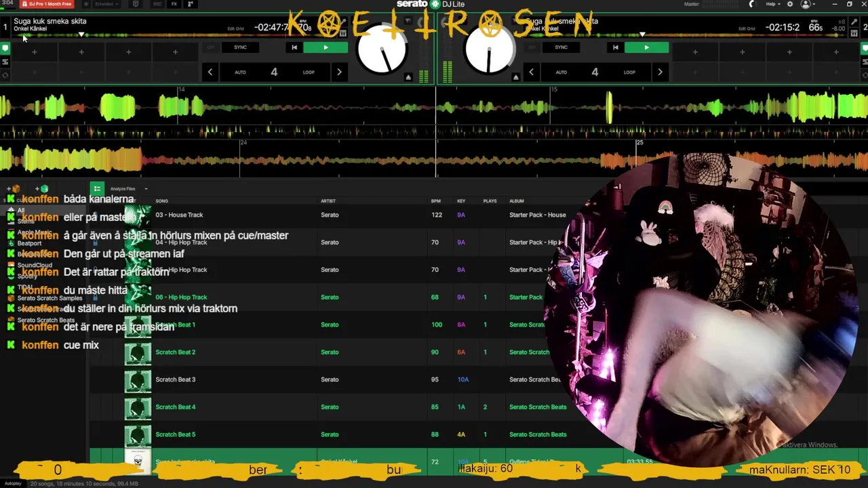This screenshot has width=868, height=488.
Task: Sort library by KEY column
Action: [x=461, y=201]
